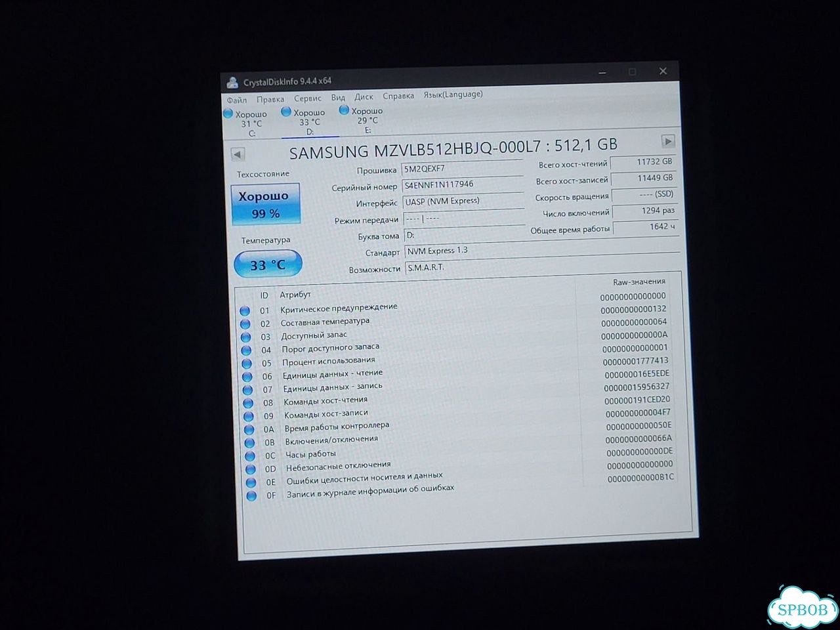Click the status icon for attribute 02
Viewport: 840px width, 630px height.
click(x=245, y=324)
